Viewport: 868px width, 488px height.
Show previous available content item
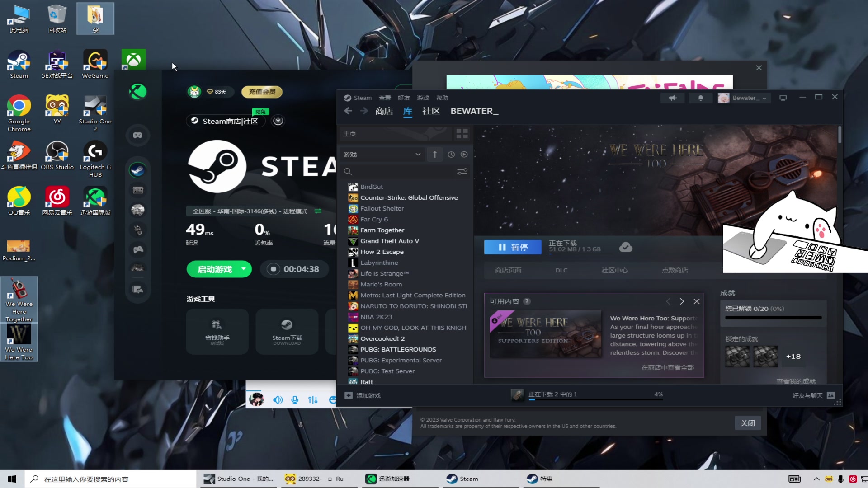click(x=668, y=301)
